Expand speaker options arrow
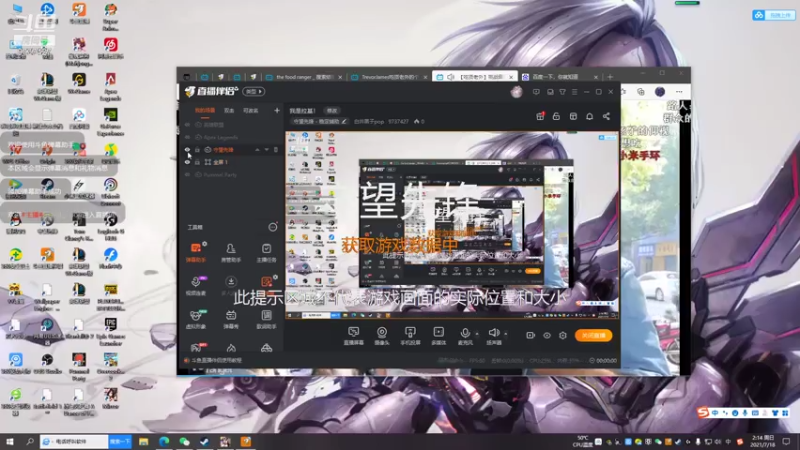800x450 pixels. 506,334
